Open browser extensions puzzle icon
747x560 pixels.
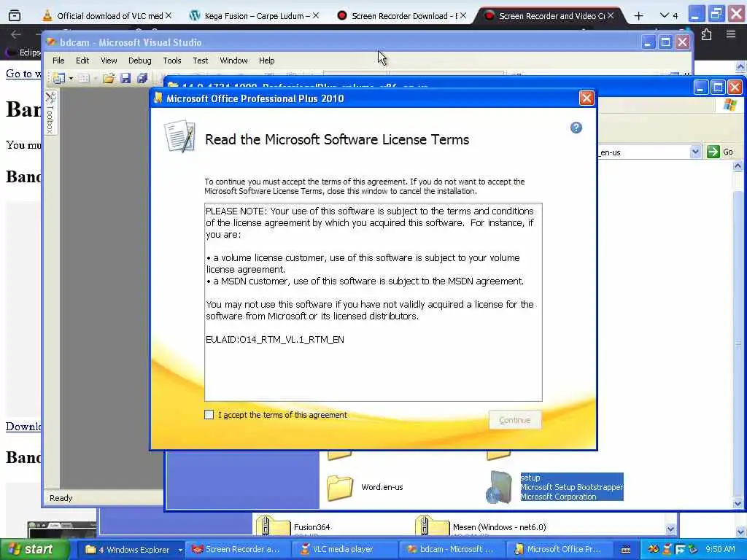[x=706, y=34]
